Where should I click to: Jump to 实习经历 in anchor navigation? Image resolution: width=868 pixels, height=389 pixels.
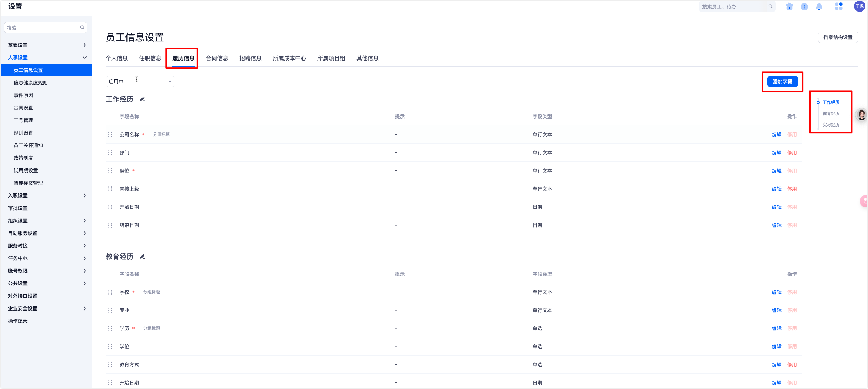tap(831, 125)
